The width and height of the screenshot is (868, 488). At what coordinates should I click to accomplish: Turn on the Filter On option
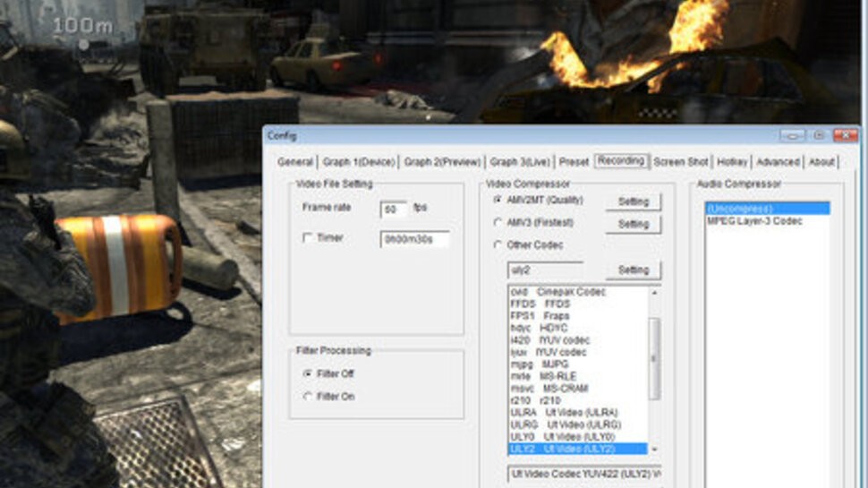(x=309, y=396)
